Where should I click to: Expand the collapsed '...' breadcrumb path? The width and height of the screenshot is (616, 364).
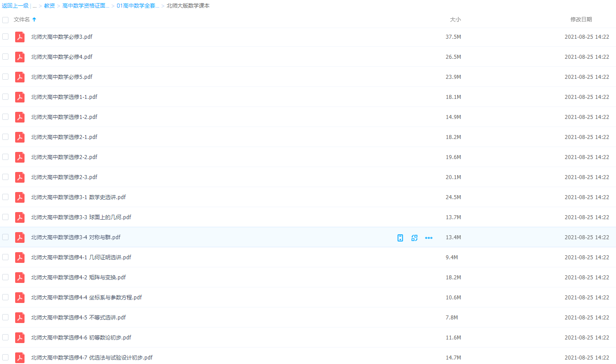pos(35,6)
